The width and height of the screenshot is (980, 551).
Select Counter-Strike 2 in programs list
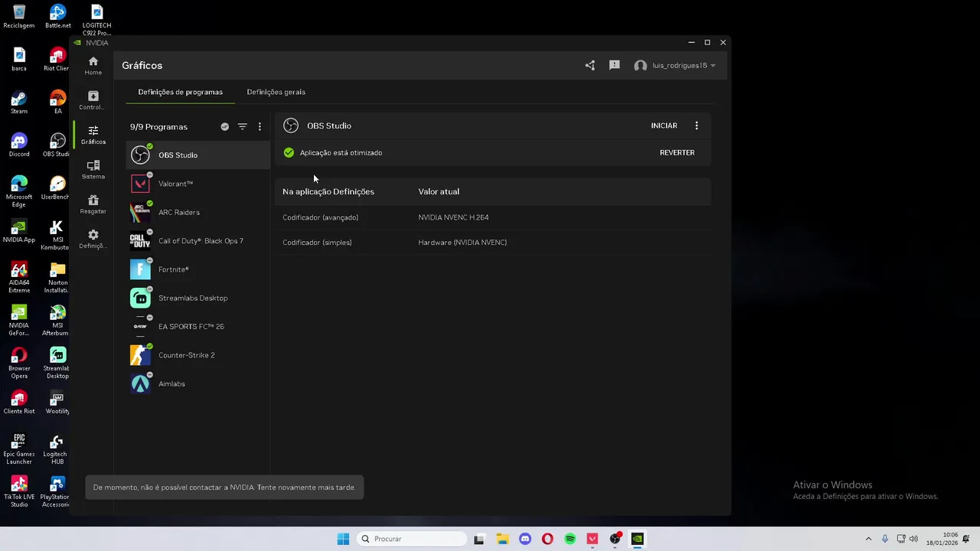tap(198, 355)
